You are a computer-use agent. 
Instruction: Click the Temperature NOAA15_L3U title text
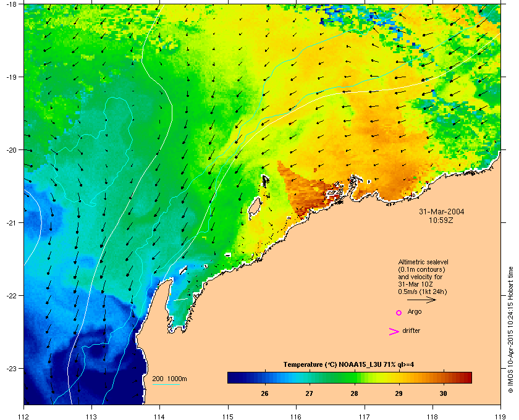348,365
